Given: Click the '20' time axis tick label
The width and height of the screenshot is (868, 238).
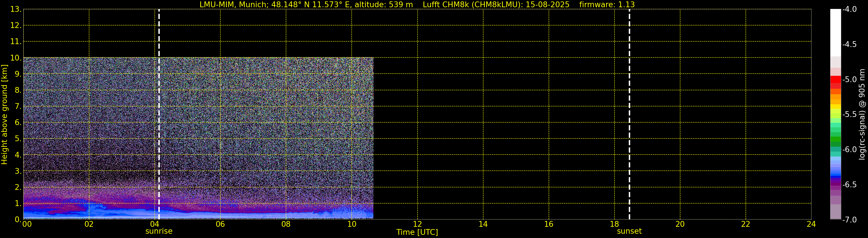Looking at the screenshot, I should [680, 224].
